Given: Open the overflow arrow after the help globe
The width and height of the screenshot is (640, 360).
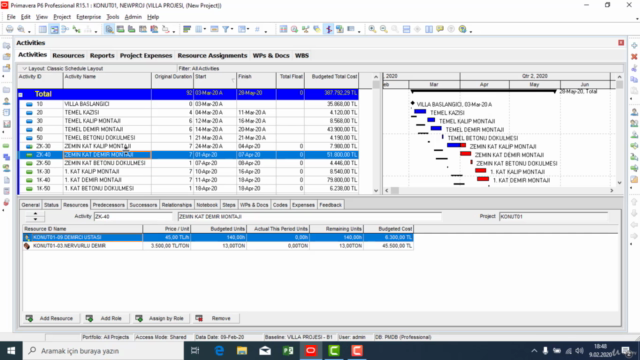Looking at the screenshot, I should 471,31.
